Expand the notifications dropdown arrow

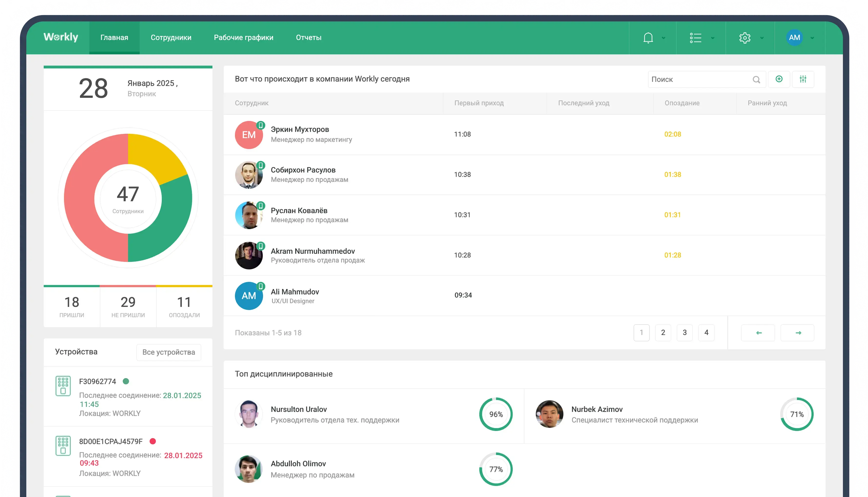coord(664,38)
